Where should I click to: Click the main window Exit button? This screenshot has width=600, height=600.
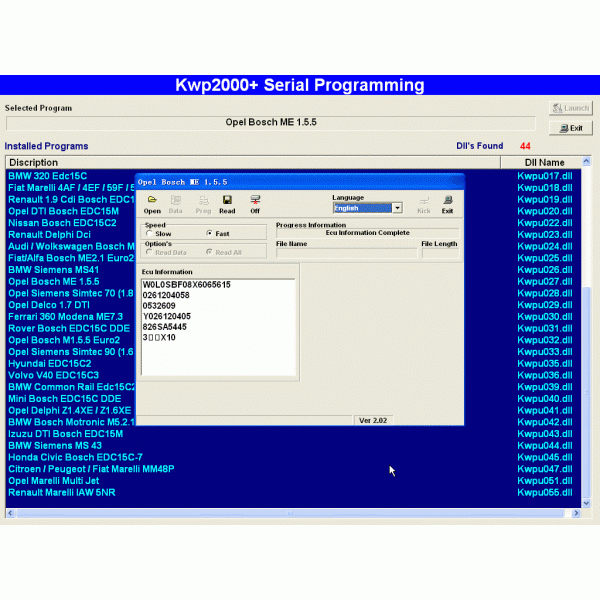pyautogui.click(x=571, y=128)
